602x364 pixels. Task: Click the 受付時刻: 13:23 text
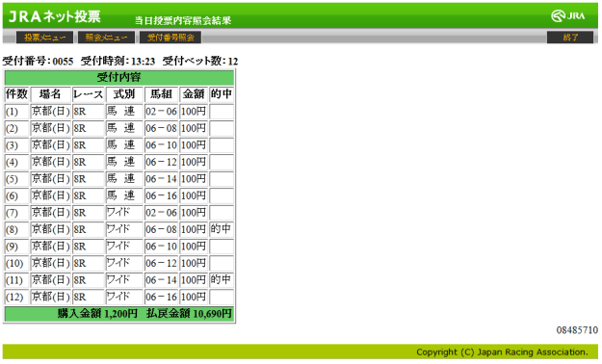(118, 61)
